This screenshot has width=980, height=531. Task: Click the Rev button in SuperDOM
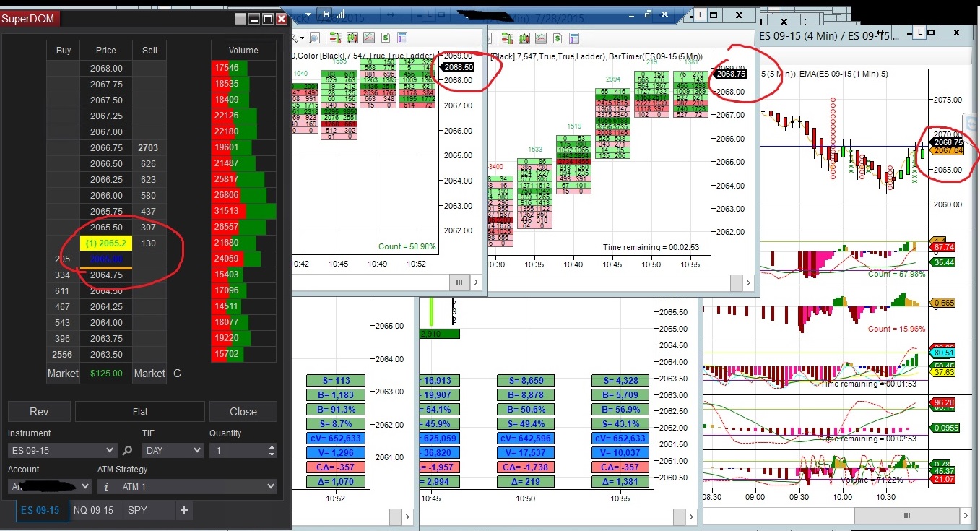point(39,412)
